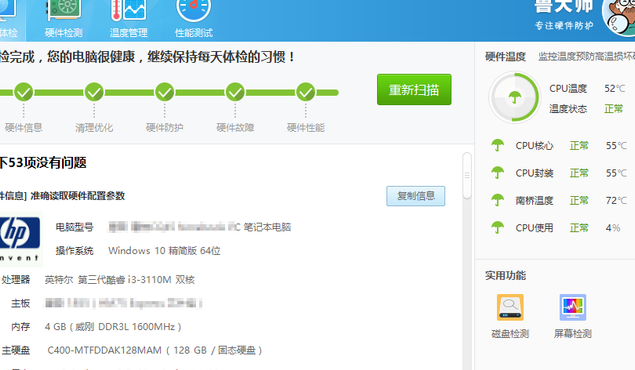Click the 复制信息 copy info button
This screenshot has height=370, width=635.
coord(416,196)
